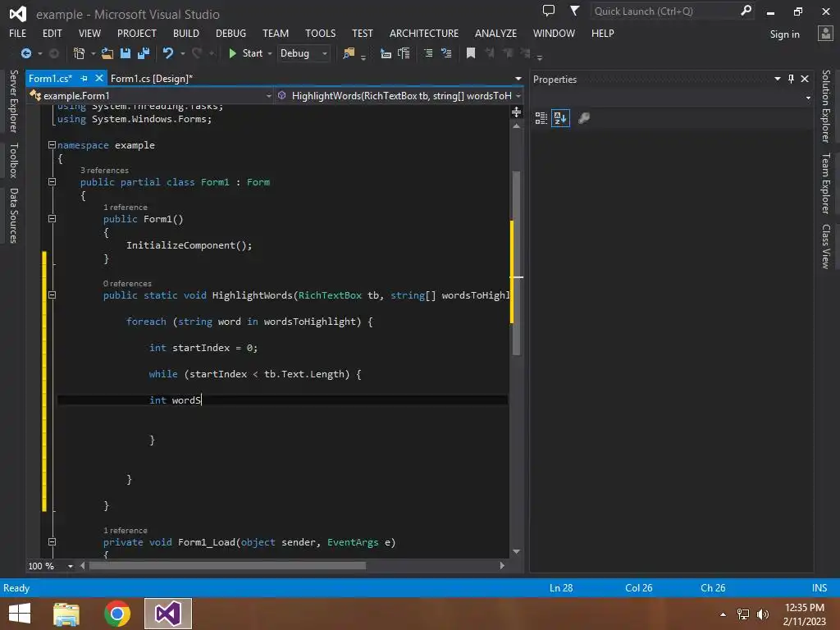Click in the Quick Launch search field
Viewport: 840px width, 630px height.
[664, 11]
